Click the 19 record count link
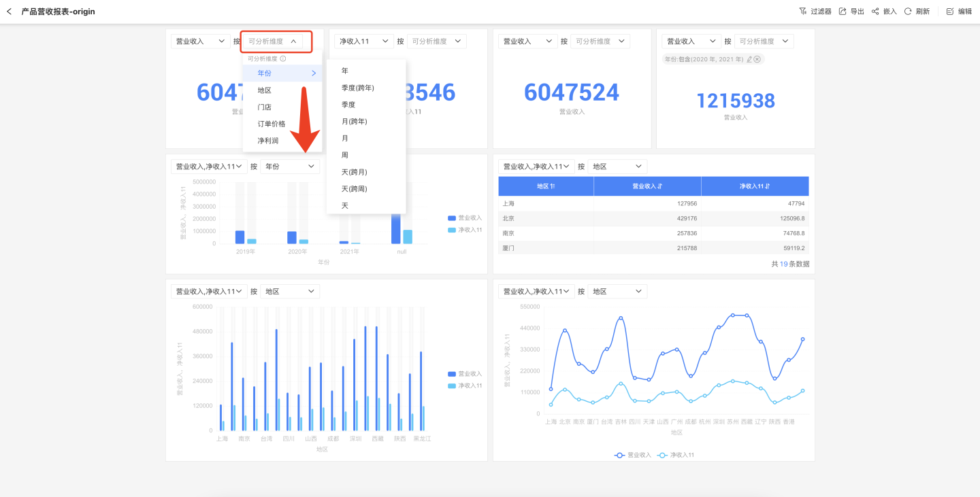980x497 pixels. click(x=783, y=264)
